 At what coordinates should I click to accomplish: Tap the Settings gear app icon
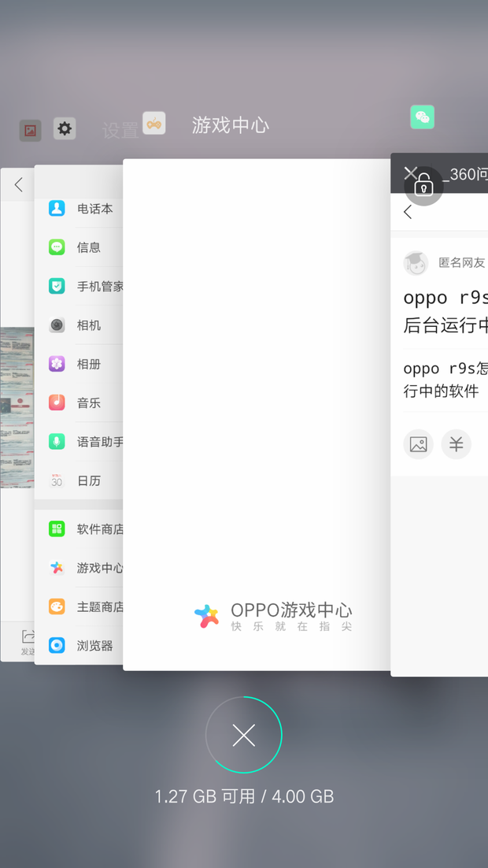coord(65,128)
